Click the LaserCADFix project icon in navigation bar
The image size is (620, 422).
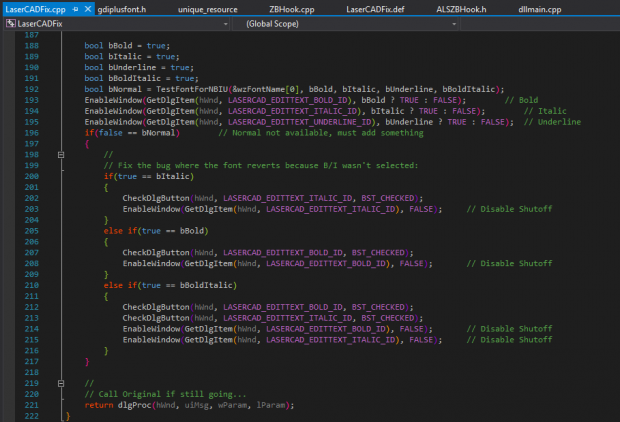click(10, 24)
